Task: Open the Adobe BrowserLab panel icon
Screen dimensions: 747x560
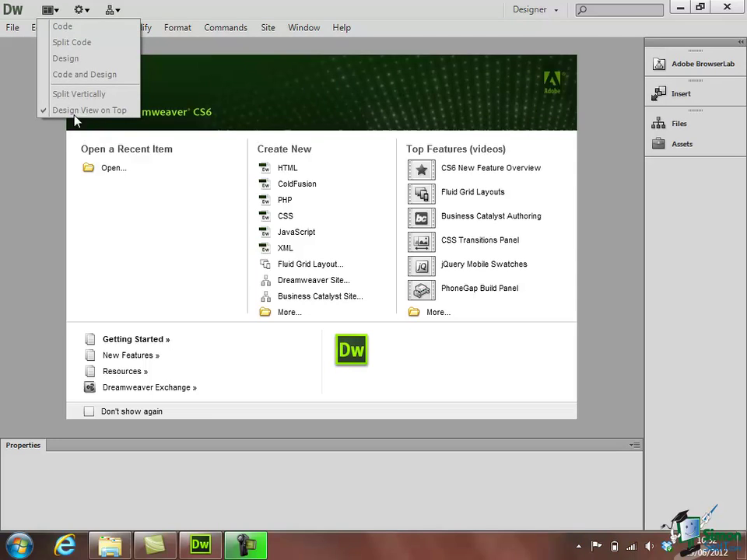Action: [x=659, y=64]
